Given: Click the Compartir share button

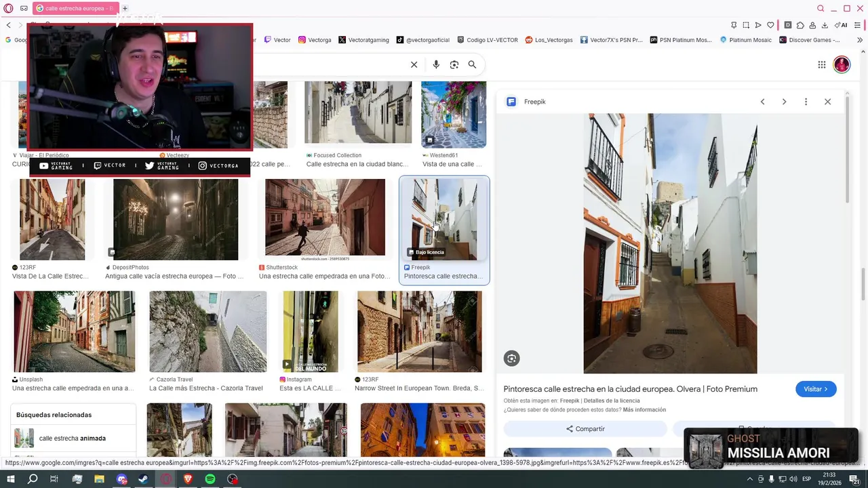Looking at the screenshot, I should 585,428.
